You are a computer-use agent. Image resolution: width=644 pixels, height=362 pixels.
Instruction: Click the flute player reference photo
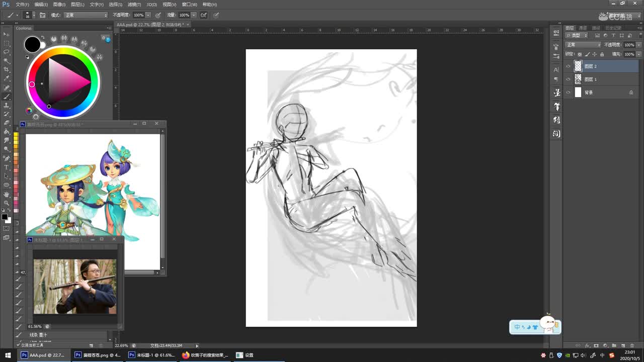(75, 287)
